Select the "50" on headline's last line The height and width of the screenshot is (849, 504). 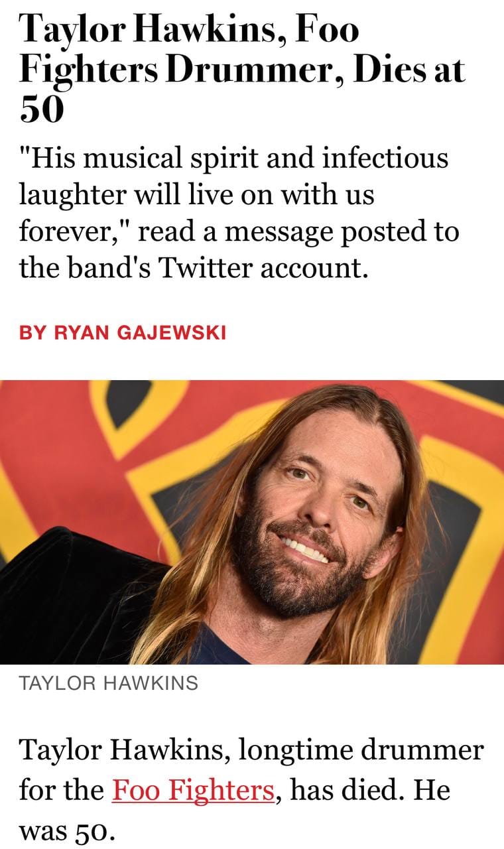tap(41, 109)
